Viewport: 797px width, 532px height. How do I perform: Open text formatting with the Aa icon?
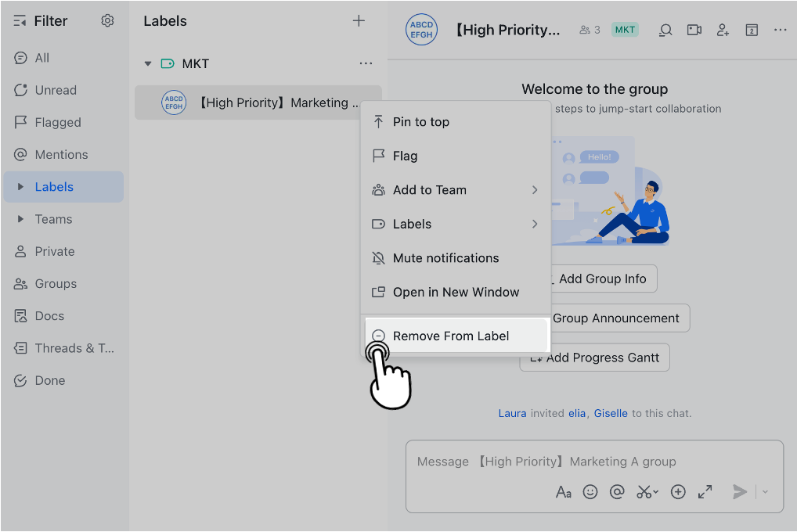(x=563, y=491)
